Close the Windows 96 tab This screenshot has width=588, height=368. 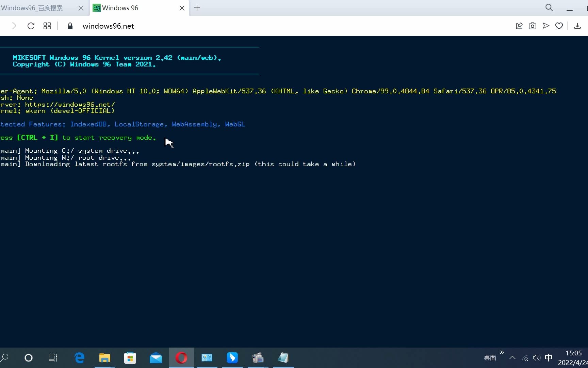click(x=182, y=8)
